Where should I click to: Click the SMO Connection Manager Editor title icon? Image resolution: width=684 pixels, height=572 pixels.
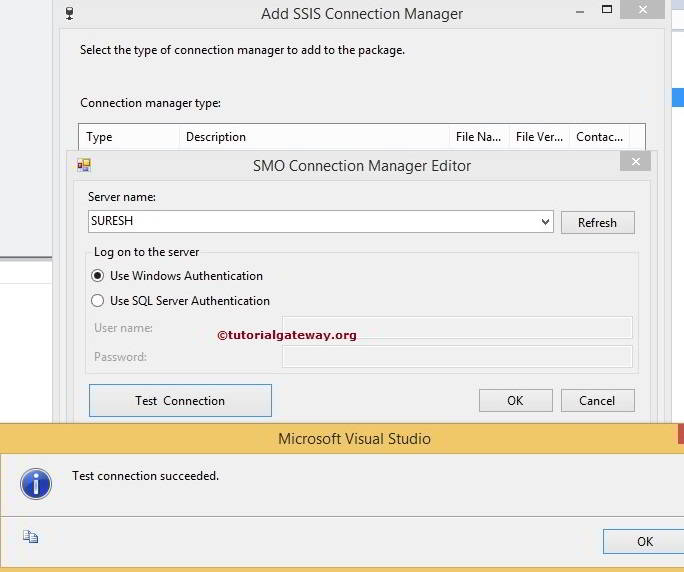coord(84,165)
